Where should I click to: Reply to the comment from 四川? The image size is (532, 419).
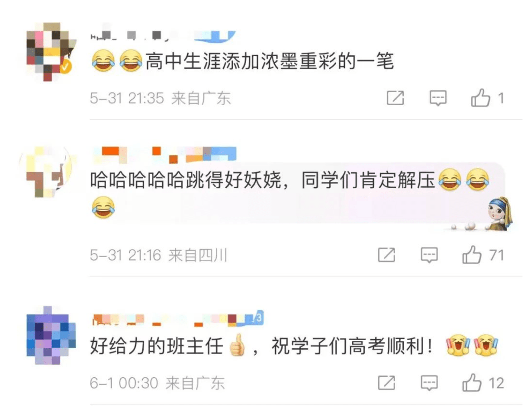click(x=429, y=255)
